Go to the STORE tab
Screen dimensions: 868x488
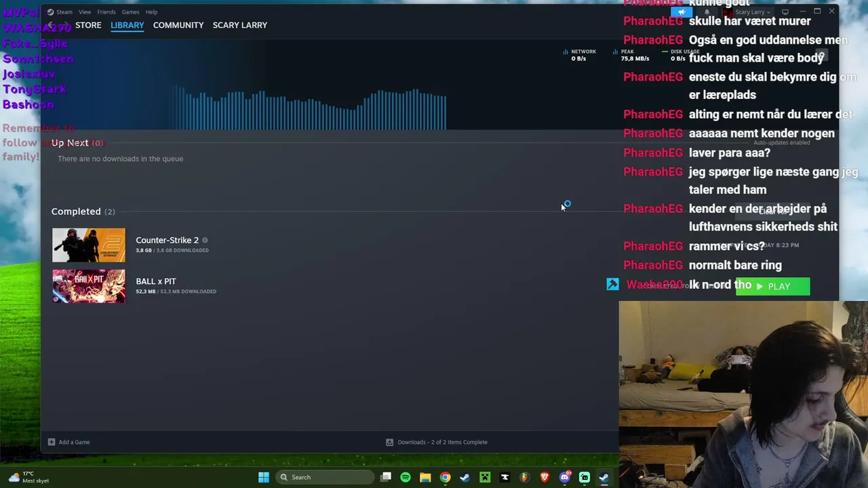(88, 25)
